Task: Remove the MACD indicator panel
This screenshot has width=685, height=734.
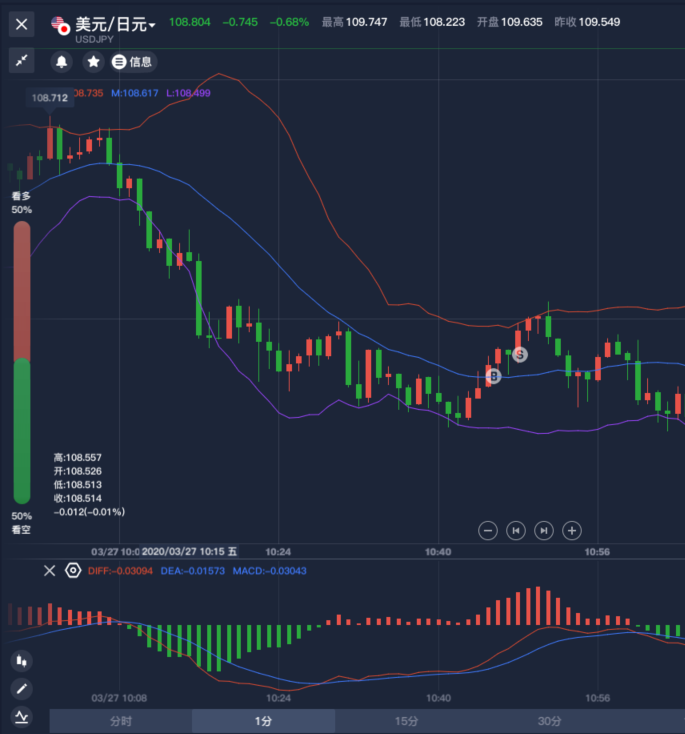Action: tap(49, 571)
